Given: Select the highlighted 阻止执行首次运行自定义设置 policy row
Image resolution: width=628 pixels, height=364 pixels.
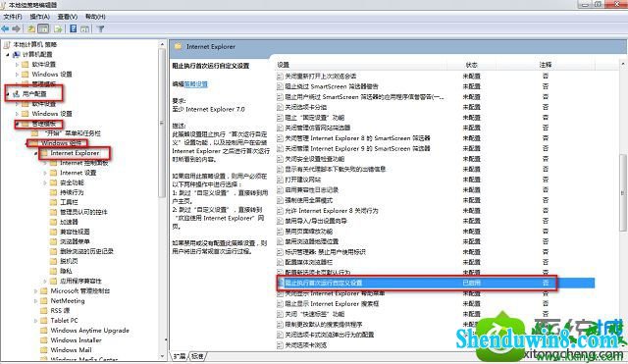Looking at the screenshot, I should (x=436, y=283).
